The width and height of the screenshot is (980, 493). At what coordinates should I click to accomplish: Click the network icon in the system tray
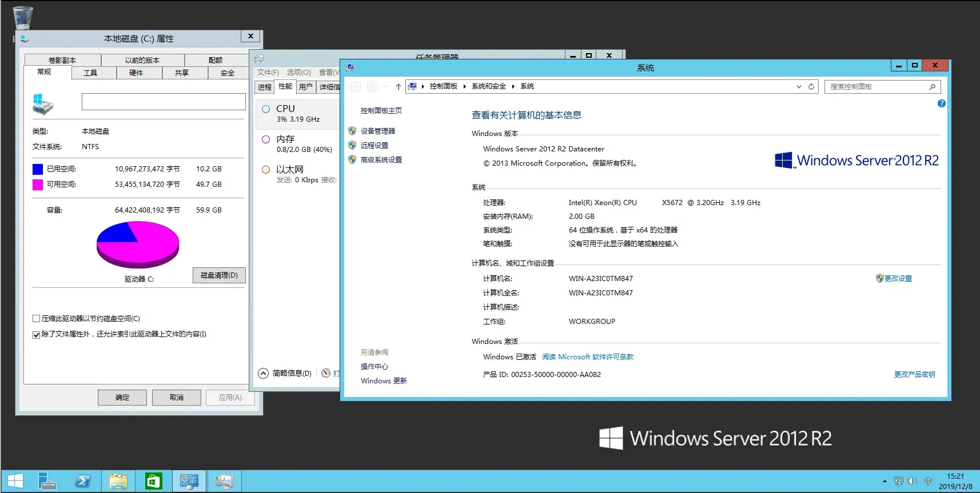click(899, 481)
